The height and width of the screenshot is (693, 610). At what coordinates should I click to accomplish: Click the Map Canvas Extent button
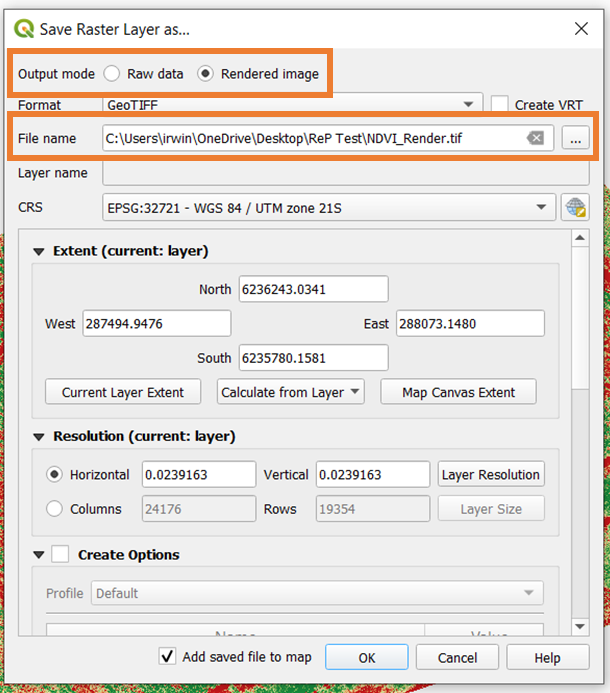[x=458, y=392]
